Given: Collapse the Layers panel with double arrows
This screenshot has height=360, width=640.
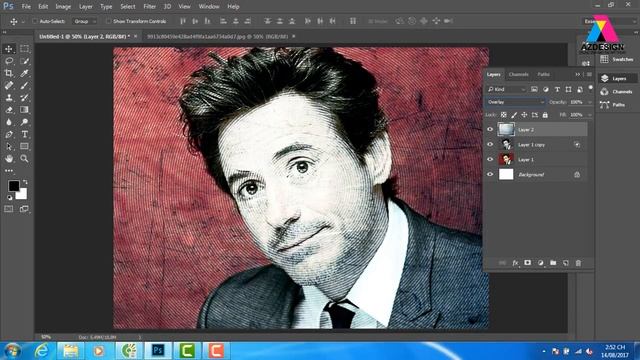Looking at the screenshot, I should [x=578, y=75].
